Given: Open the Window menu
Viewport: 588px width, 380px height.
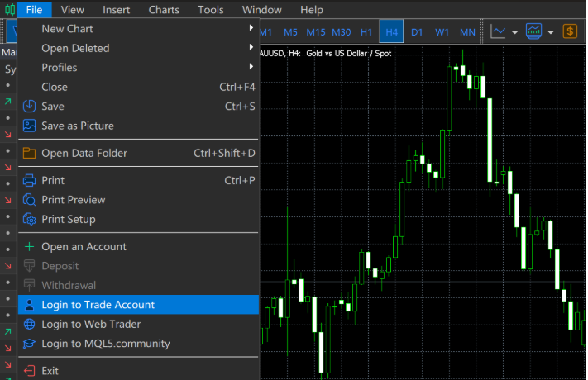Looking at the screenshot, I should tap(262, 10).
